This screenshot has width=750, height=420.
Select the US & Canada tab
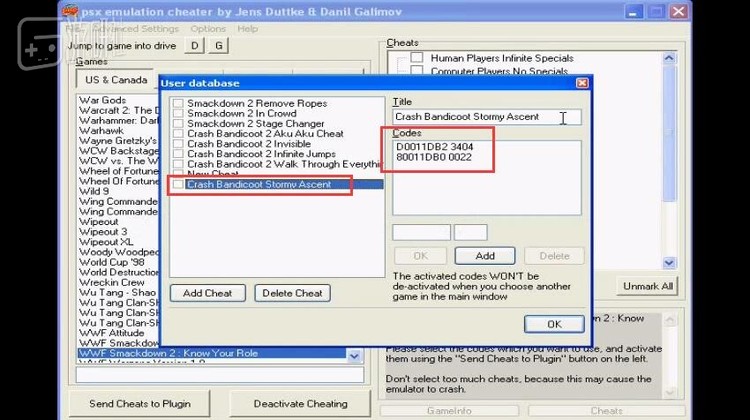[116, 79]
